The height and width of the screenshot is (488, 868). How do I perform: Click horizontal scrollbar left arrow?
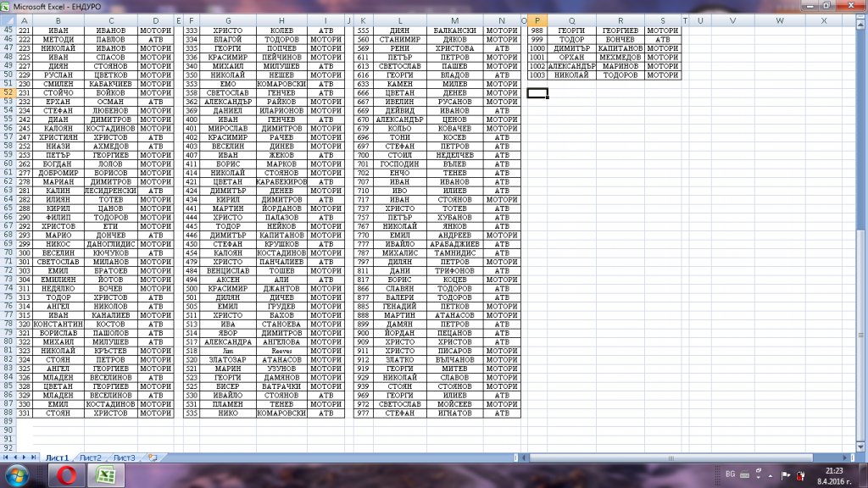pos(524,457)
